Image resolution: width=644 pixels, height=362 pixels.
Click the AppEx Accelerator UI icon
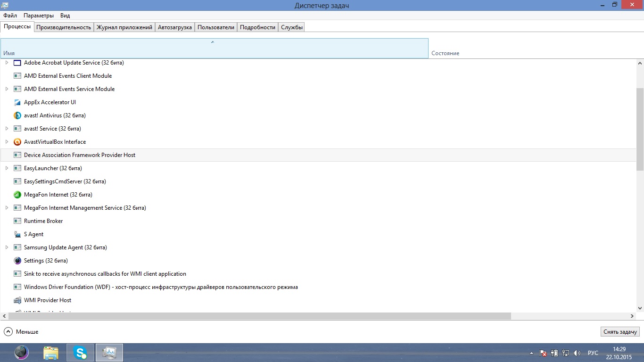pyautogui.click(x=17, y=102)
